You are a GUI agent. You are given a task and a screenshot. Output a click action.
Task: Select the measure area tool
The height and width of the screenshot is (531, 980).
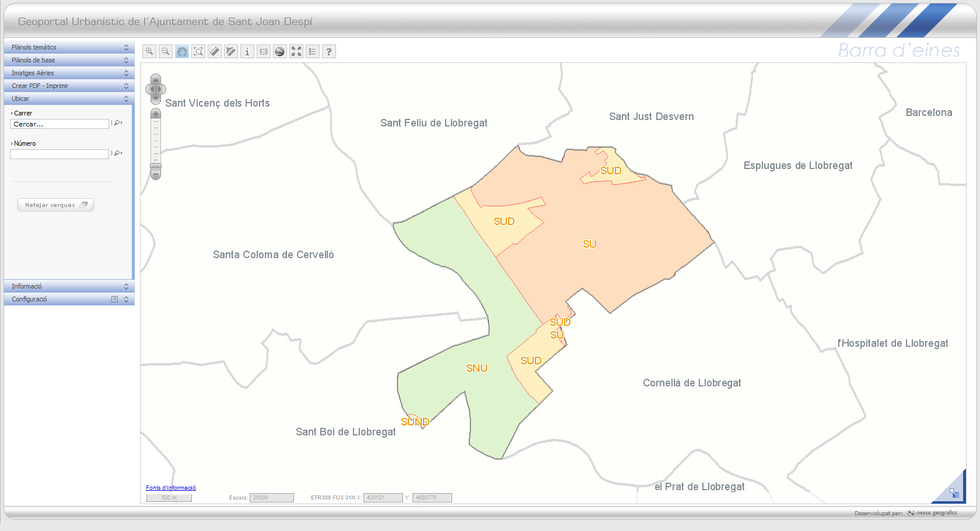tap(231, 51)
